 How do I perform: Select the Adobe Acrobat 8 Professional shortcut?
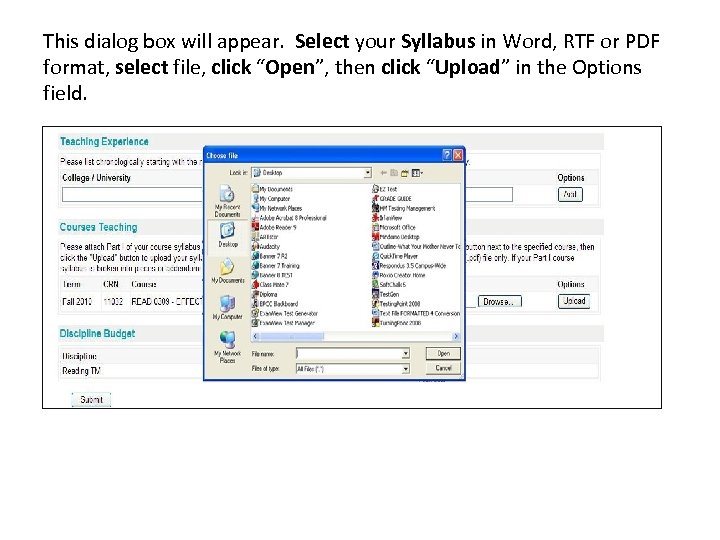click(289, 218)
